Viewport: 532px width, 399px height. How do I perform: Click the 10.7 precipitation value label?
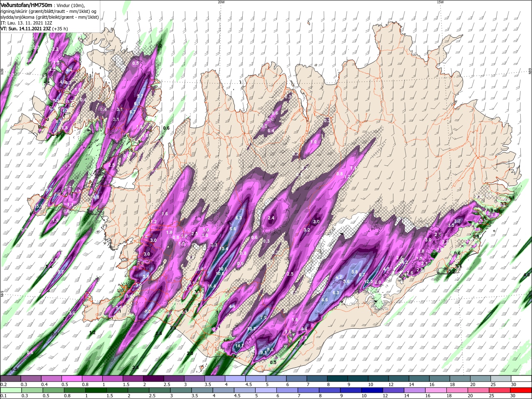click(251, 329)
